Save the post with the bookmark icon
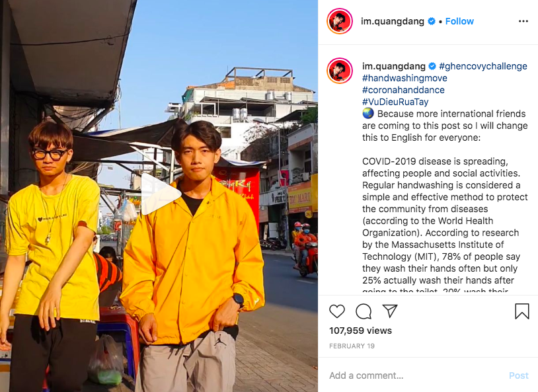The image size is (538, 392). pos(522,311)
